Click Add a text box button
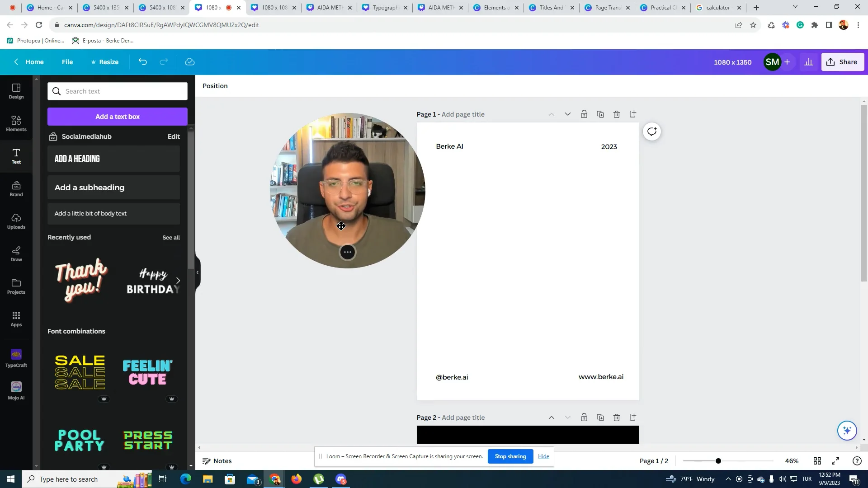The image size is (868, 488). [x=118, y=117]
